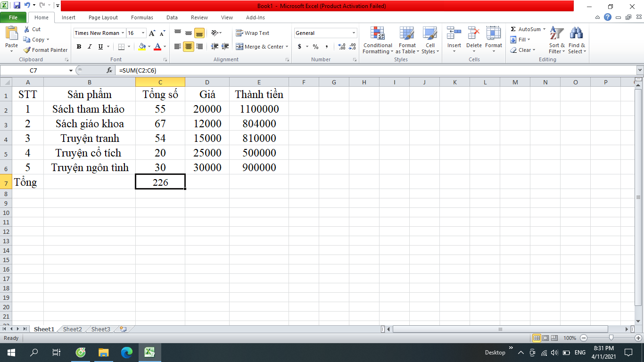The width and height of the screenshot is (644, 362).
Task: Select row 7 header
Action: 6,182
